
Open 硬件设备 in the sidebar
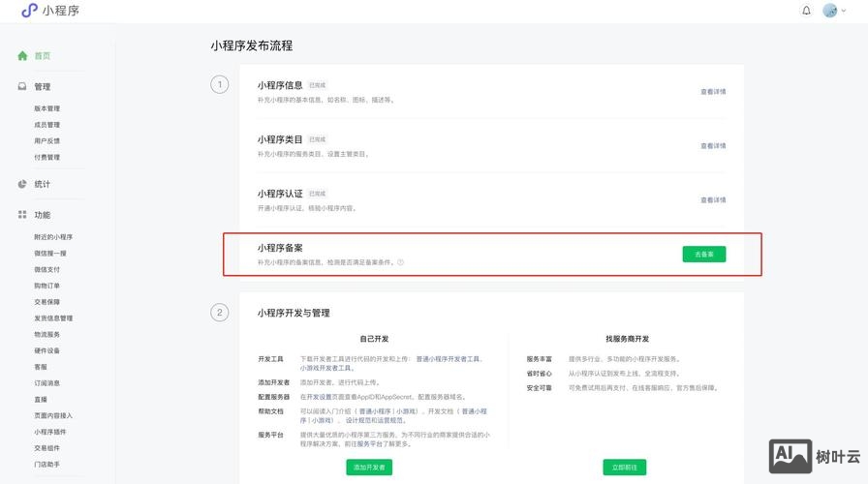pyautogui.click(x=47, y=350)
